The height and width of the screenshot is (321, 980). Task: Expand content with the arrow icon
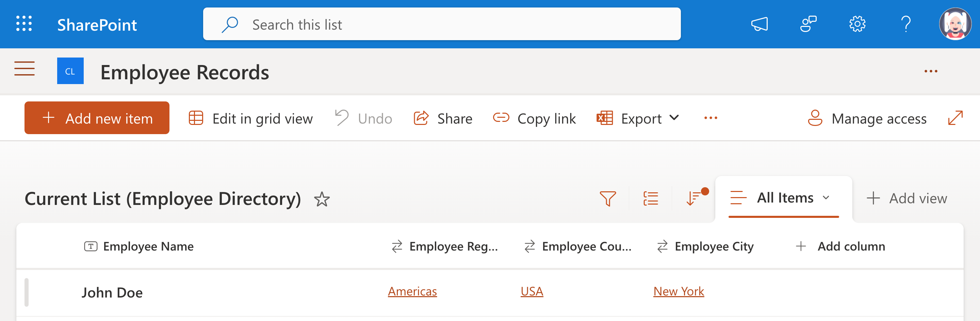[955, 118]
